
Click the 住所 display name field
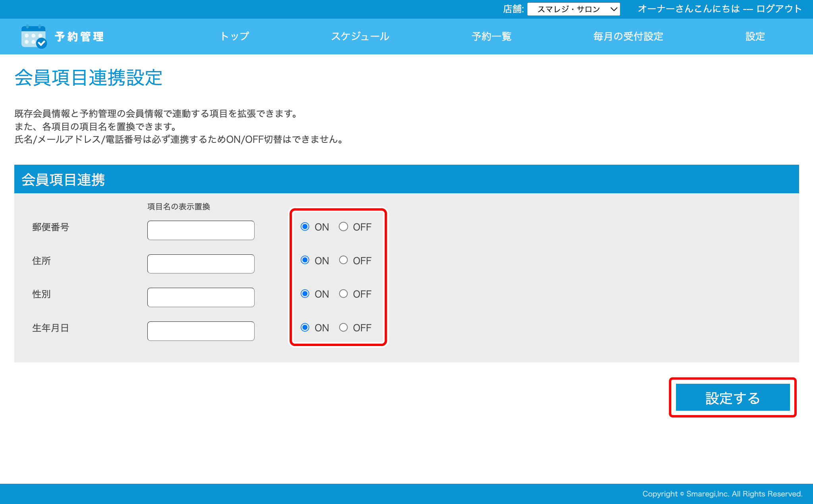[x=201, y=264]
